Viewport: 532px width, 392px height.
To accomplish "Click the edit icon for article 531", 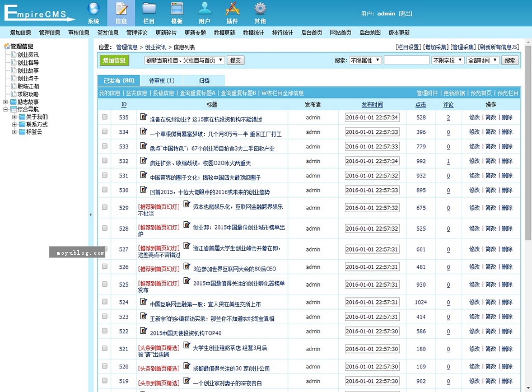I will [x=143, y=175].
